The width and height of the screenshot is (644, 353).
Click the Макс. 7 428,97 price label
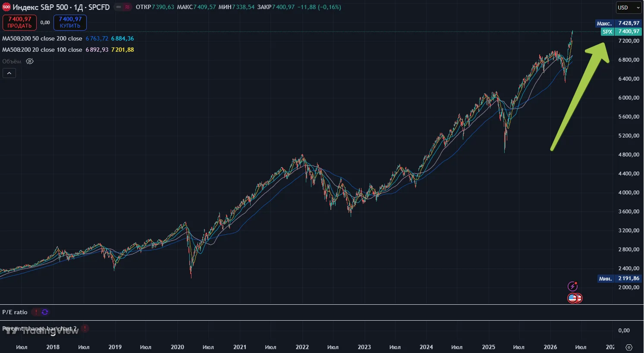[618, 23]
